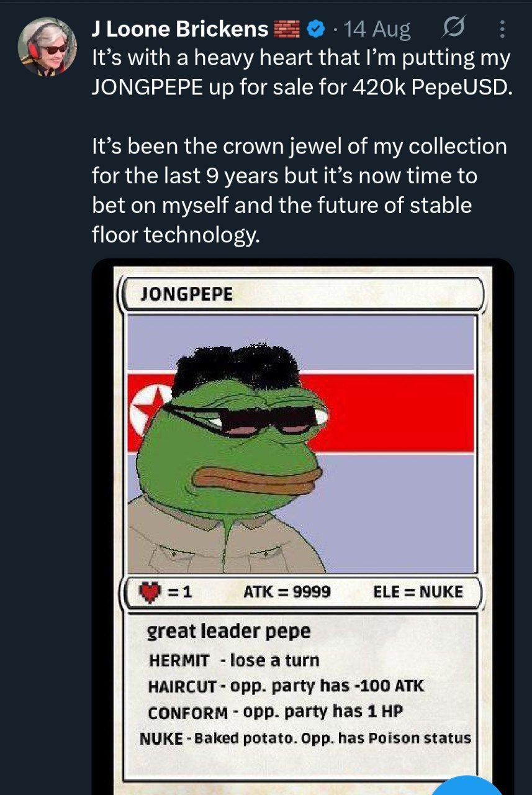Open J Loone Brickens' profile avatar
532x795 pixels.
[47, 47]
